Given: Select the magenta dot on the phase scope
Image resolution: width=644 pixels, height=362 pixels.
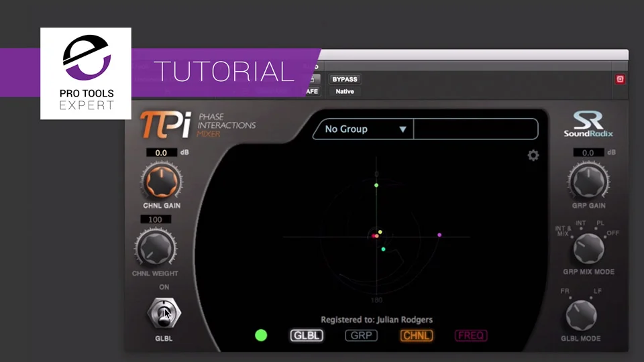Looking at the screenshot, I should click(x=439, y=235).
